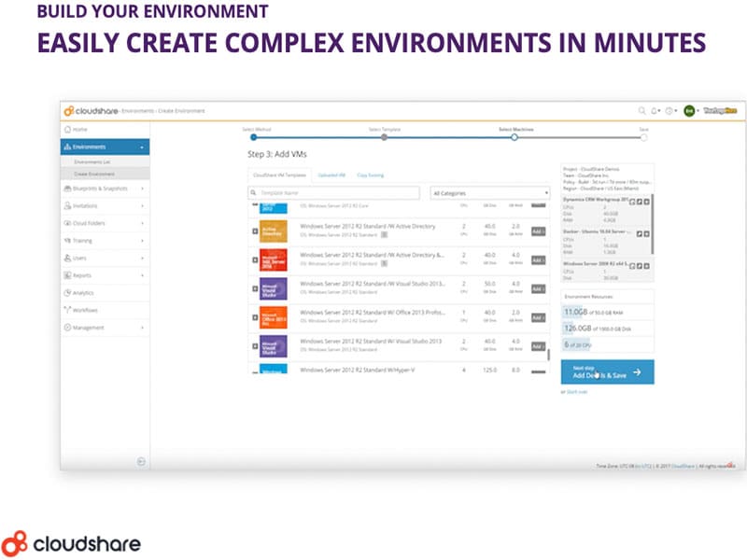This screenshot has width=747, height=560.
Task: Click the Select Machines wizard step marker
Action: click(514, 137)
